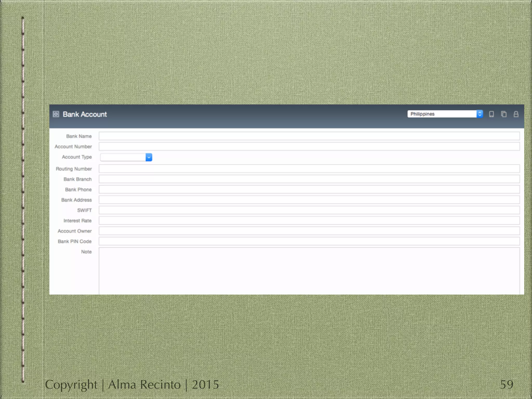Click the mobile device icon in header

[491, 114]
